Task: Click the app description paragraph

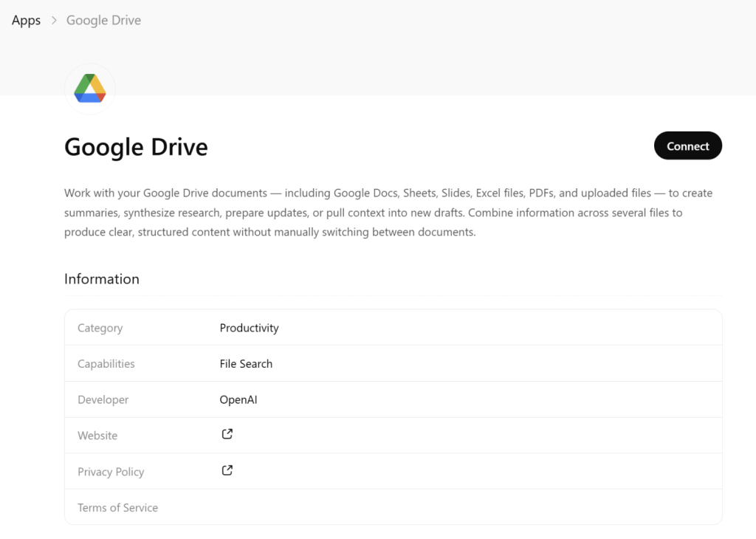Action: 388,213
